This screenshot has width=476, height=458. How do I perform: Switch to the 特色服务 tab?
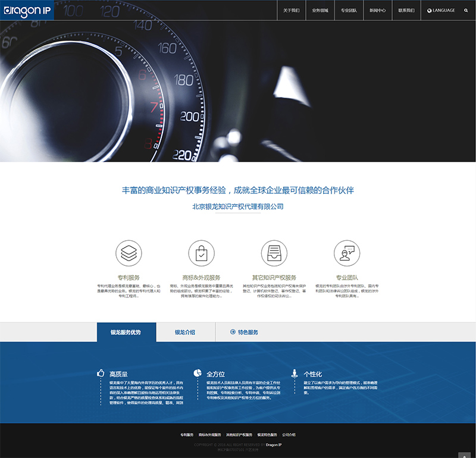coord(244,332)
